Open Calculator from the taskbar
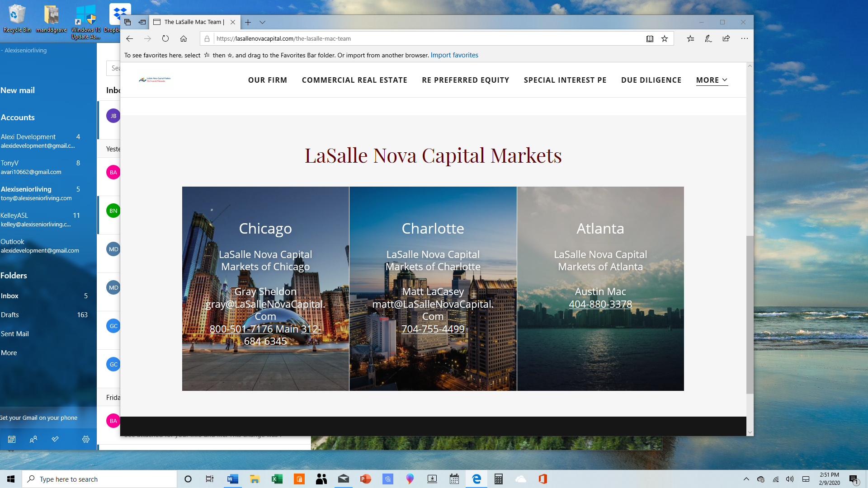This screenshot has width=868, height=488. pyautogui.click(x=498, y=479)
